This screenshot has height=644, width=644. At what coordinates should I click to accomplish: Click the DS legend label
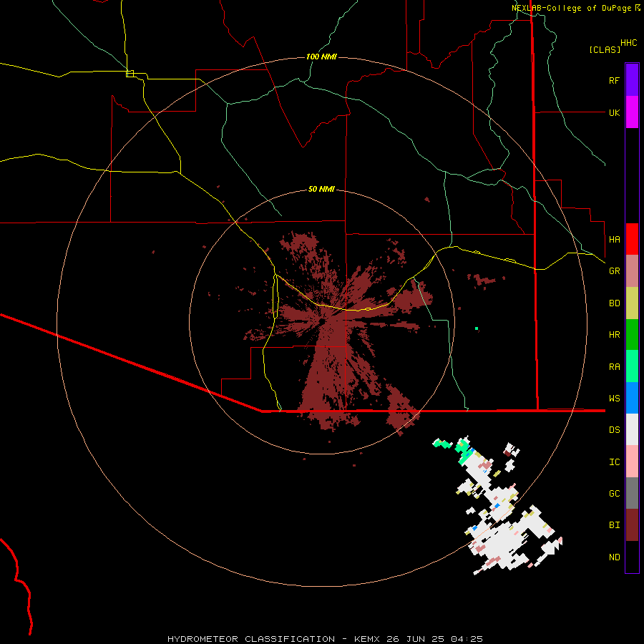614,430
